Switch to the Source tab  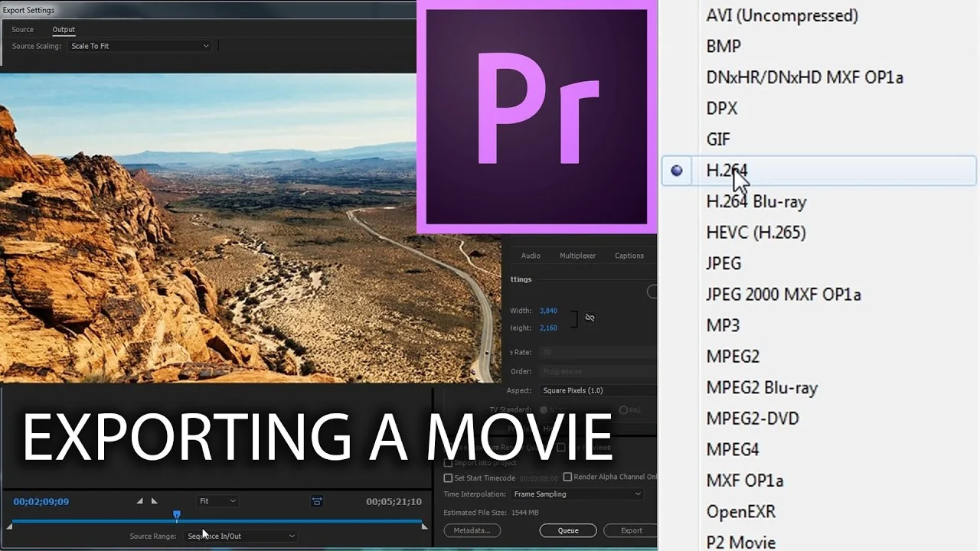click(x=22, y=30)
